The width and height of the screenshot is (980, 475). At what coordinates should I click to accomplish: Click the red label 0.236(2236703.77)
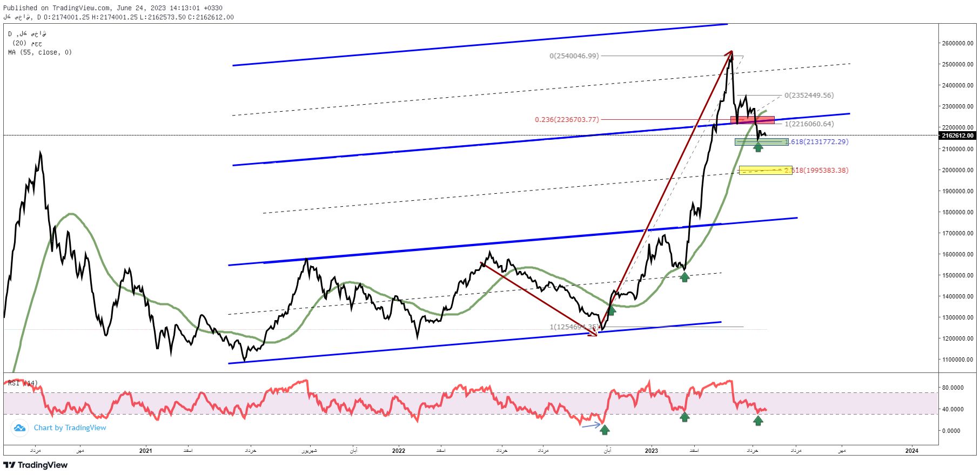(x=567, y=119)
